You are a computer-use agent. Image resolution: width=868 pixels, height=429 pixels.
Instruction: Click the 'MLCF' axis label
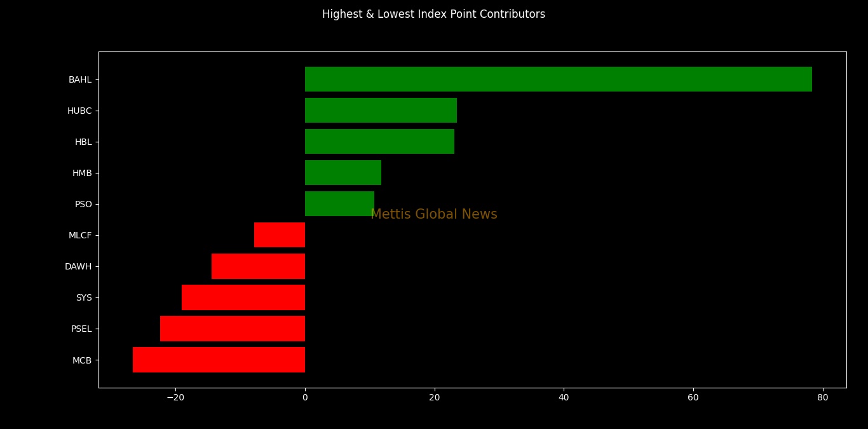80,235
